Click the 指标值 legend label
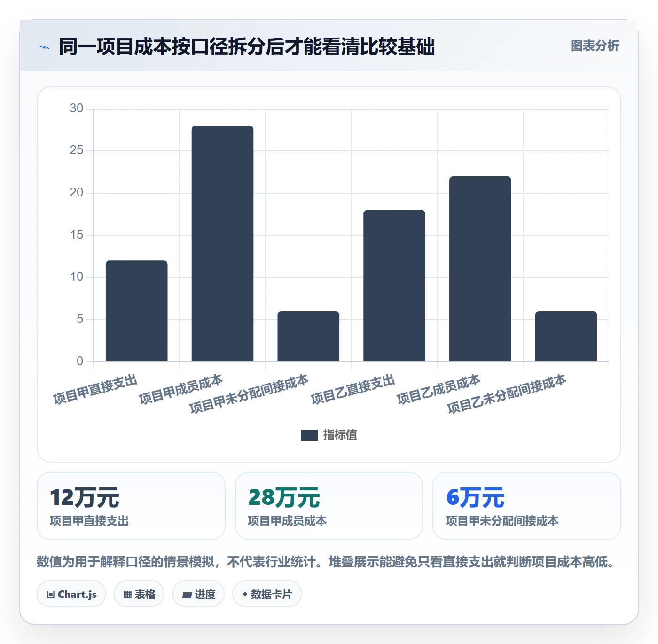 point(340,435)
